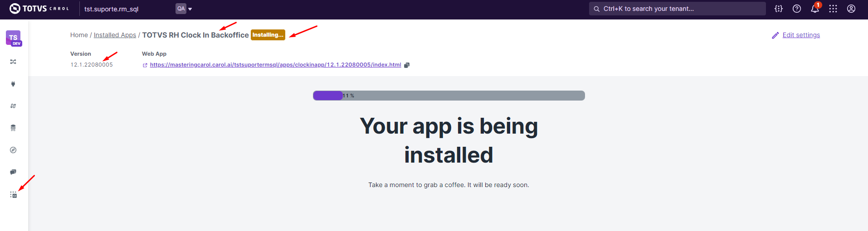Click the tst.suporte.rm_sql tenant name
This screenshot has height=231, width=868.
click(111, 9)
